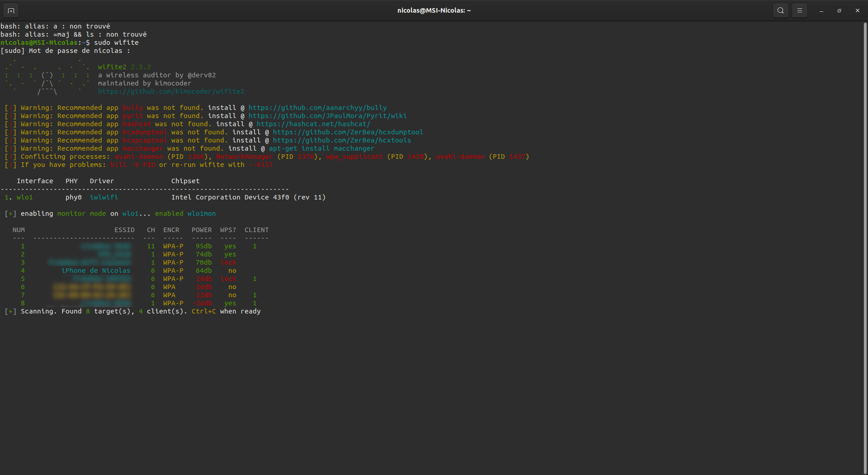The width and height of the screenshot is (868, 475).
Task: Click the terminal search icon
Action: pyautogui.click(x=780, y=10)
